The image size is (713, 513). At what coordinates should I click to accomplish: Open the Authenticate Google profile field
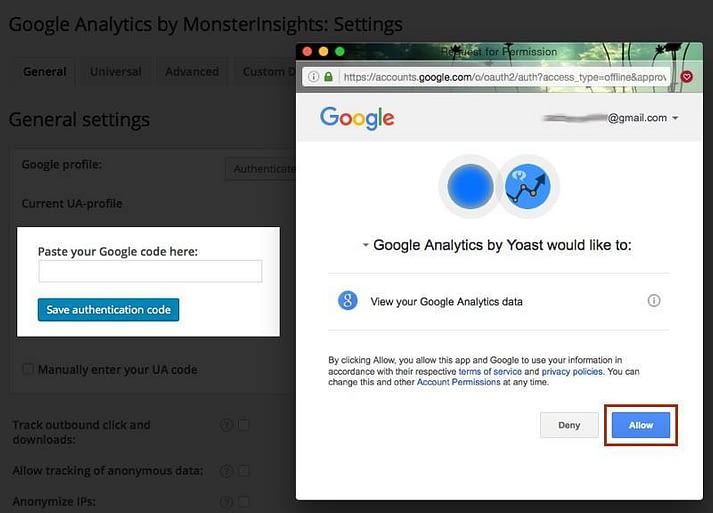pyautogui.click(x=261, y=169)
